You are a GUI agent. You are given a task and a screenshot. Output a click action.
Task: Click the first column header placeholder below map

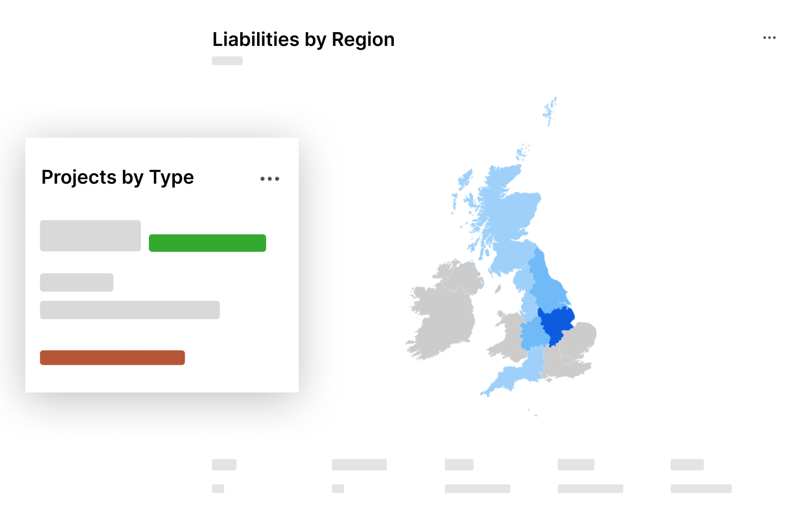click(224, 464)
